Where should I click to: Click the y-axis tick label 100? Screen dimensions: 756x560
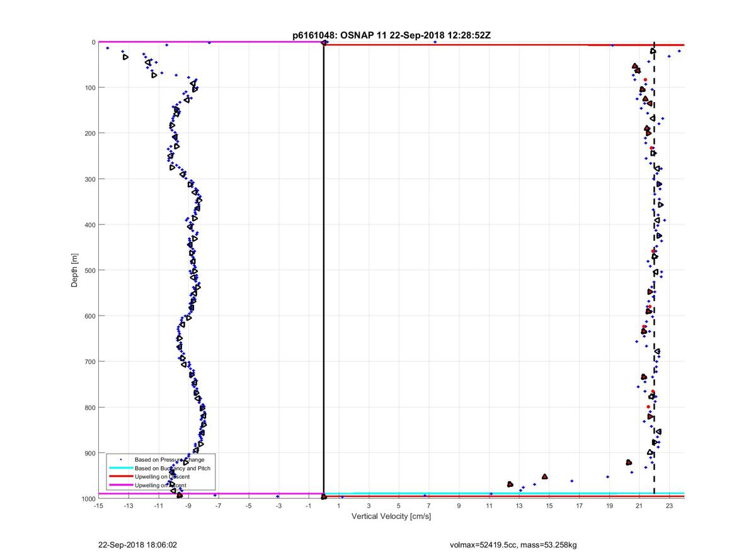coord(90,88)
